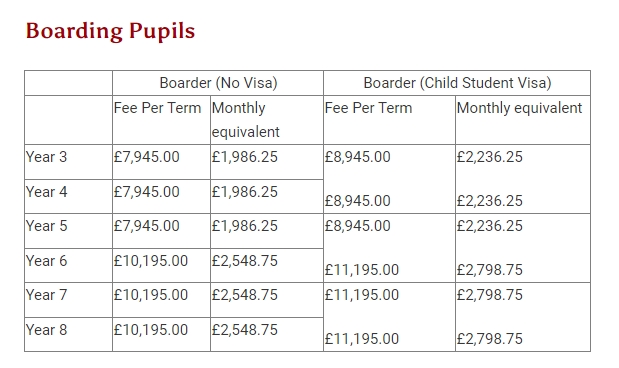
Task: Click the Year 3 row label
Action: (x=47, y=157)
